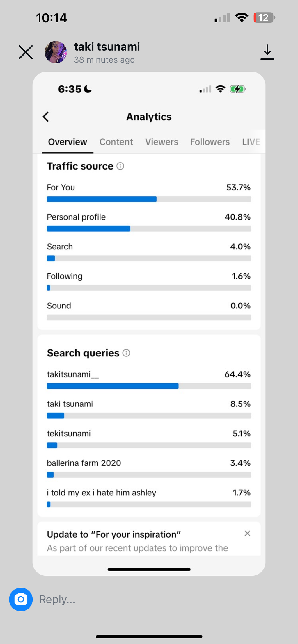Tap the takitsunami__ search query bar
Image resolution: width=298 pixels, height=644 pixels.
click(149, 386)
